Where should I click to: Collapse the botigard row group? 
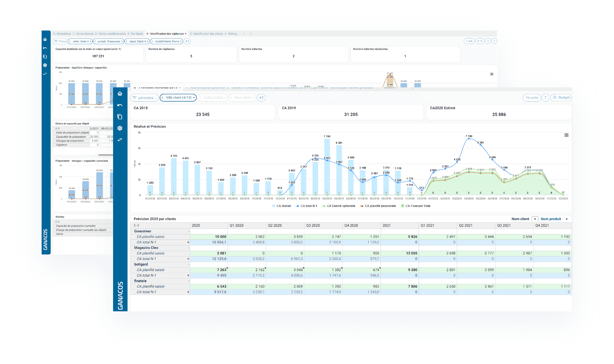click(189, 265)
